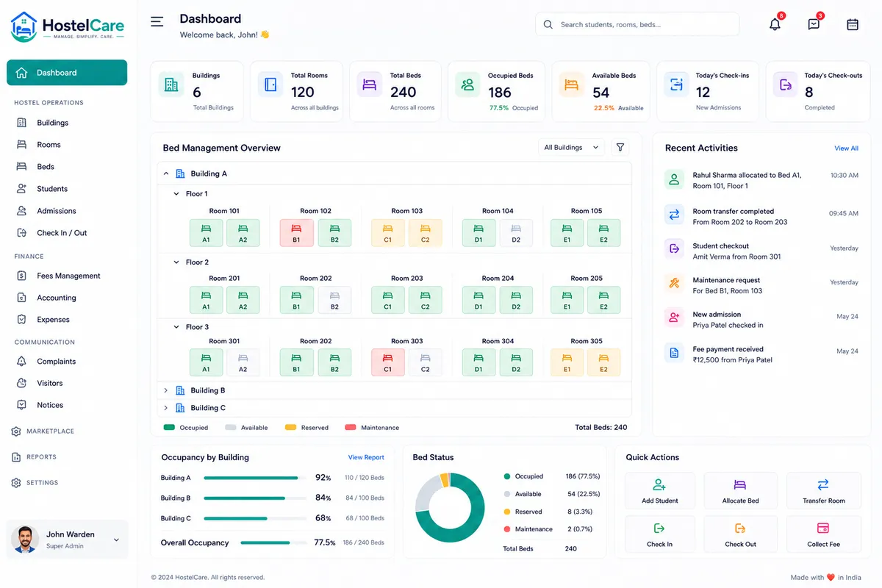Select bed D1 in Room 204
Viewport: 882px width, 588px height.
(x=478, y=300)
